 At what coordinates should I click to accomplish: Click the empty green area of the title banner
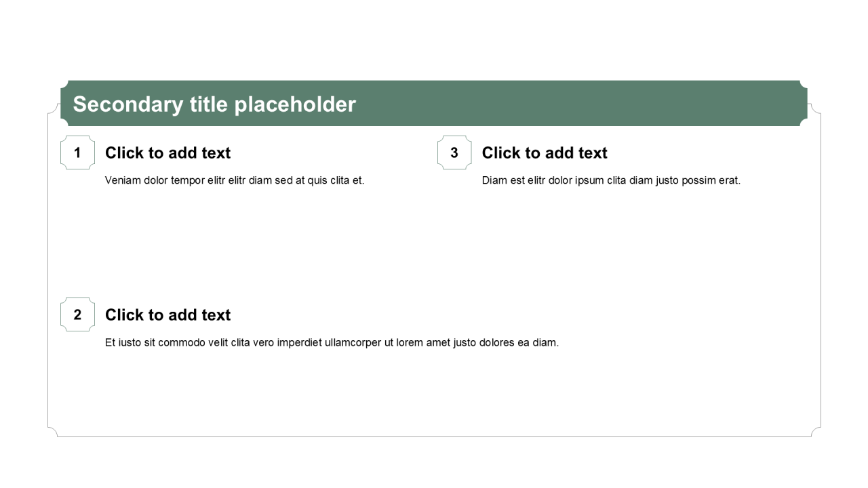pos(576,104)
